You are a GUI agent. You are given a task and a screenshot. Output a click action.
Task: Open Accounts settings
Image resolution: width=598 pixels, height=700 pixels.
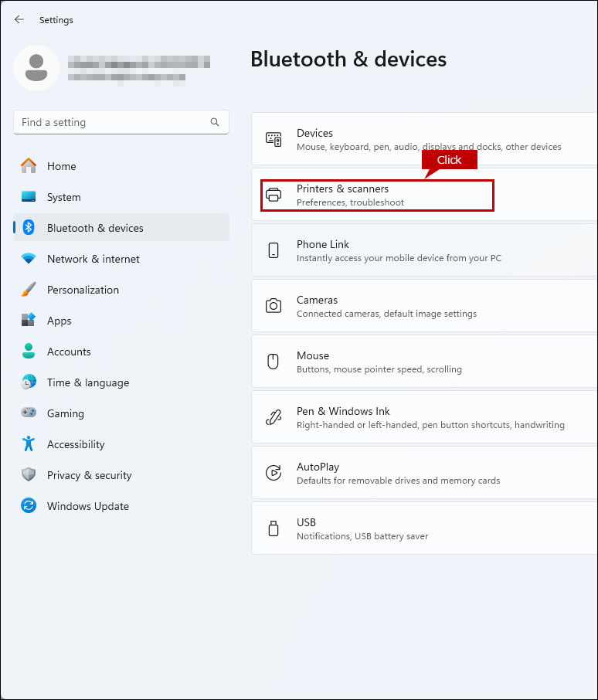tap(121, 352)
